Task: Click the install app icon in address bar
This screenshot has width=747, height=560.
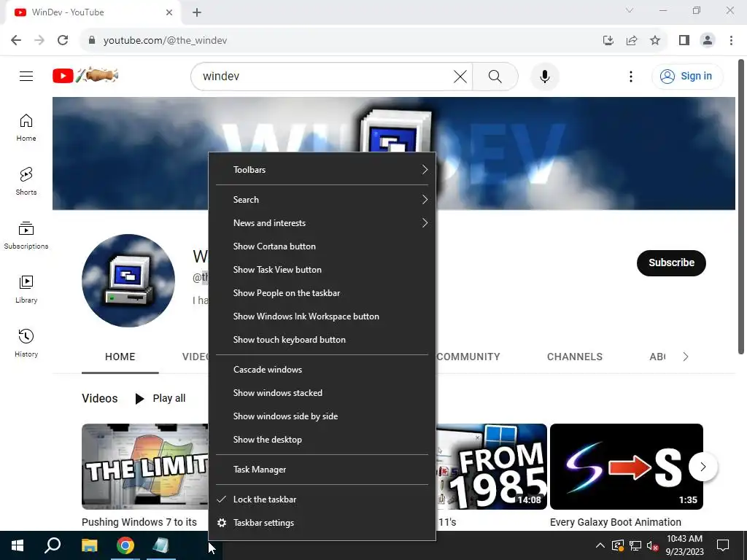Action: (608, 41)
